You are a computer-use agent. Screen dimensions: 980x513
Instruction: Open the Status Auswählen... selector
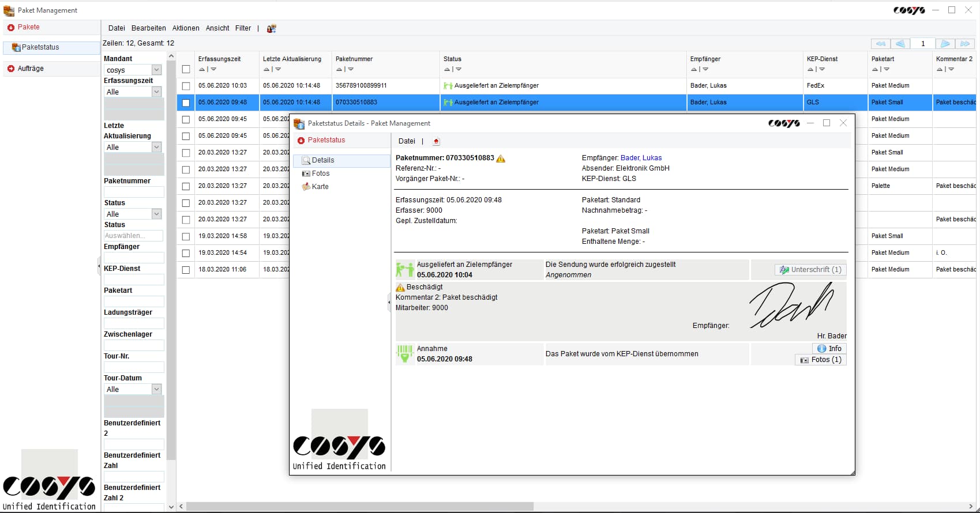133,236
